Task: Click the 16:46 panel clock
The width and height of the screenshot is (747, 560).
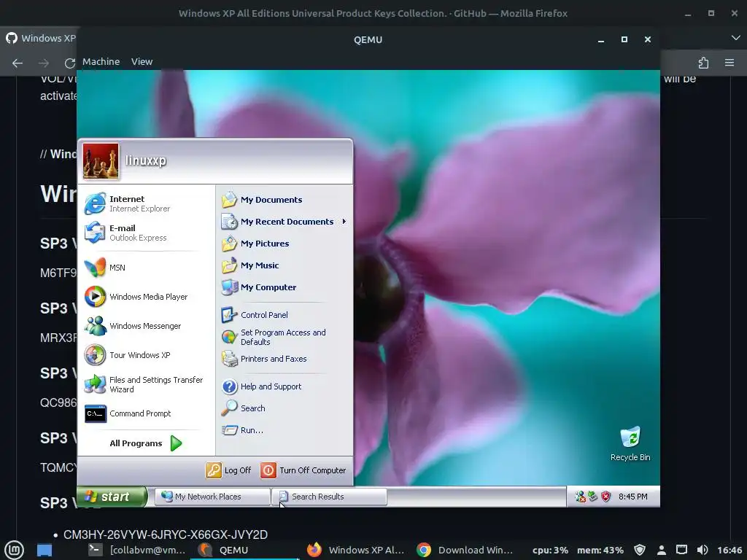Action: pyautogui.click(x=729, y=550)
